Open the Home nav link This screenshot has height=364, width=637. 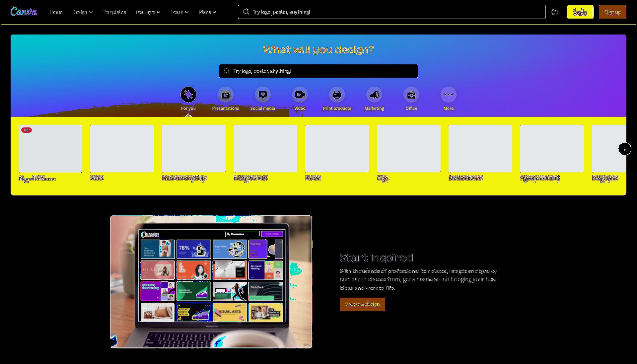[x=56, y=12]
